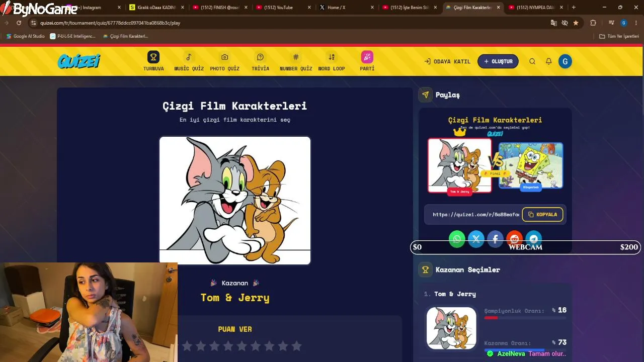Share result via WhatsApp
Screen dimensions: 644x362
pyautogui.click(x=457, y=239)
